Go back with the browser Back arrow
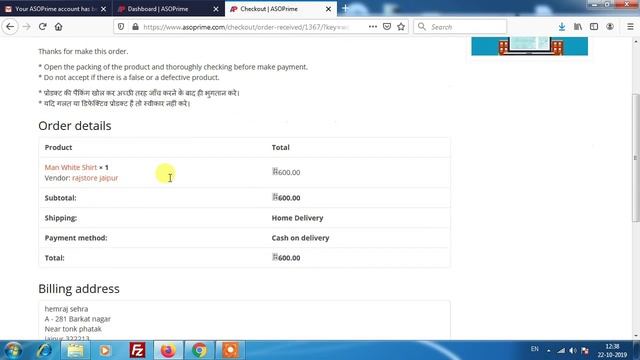The width and height of the screenshot is (640, 360). click(10, 27)
